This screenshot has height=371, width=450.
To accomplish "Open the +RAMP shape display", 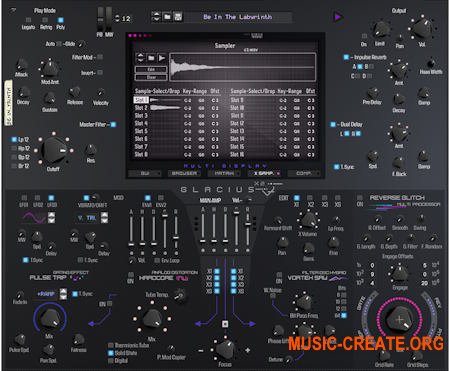I will [x=46, y=294].
